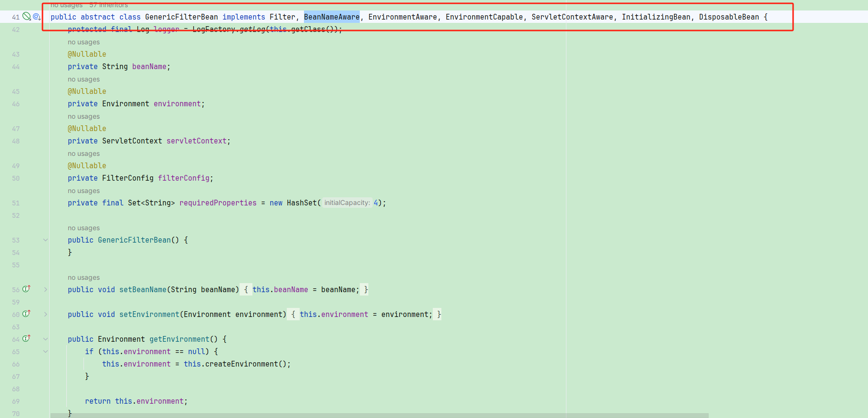Click createEnvironment() call on line 66
Image resolution: width=868 pixels, height=418 pixels.
pos(245,364)
